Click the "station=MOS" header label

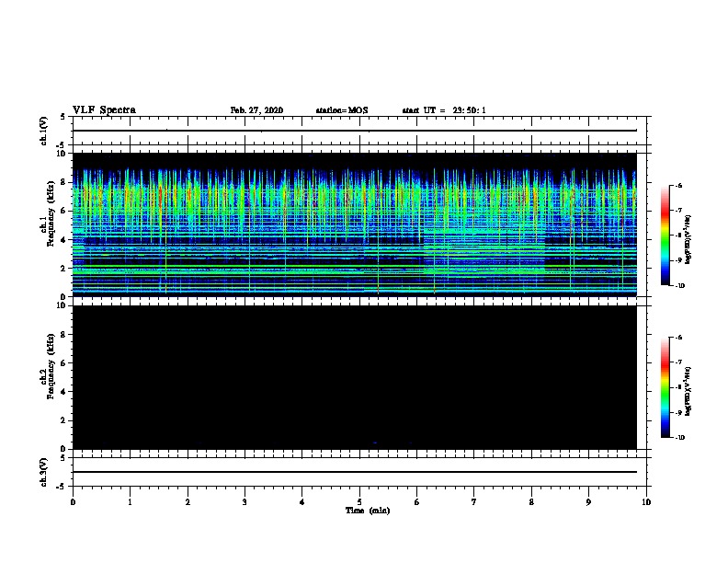pos(342,110)
